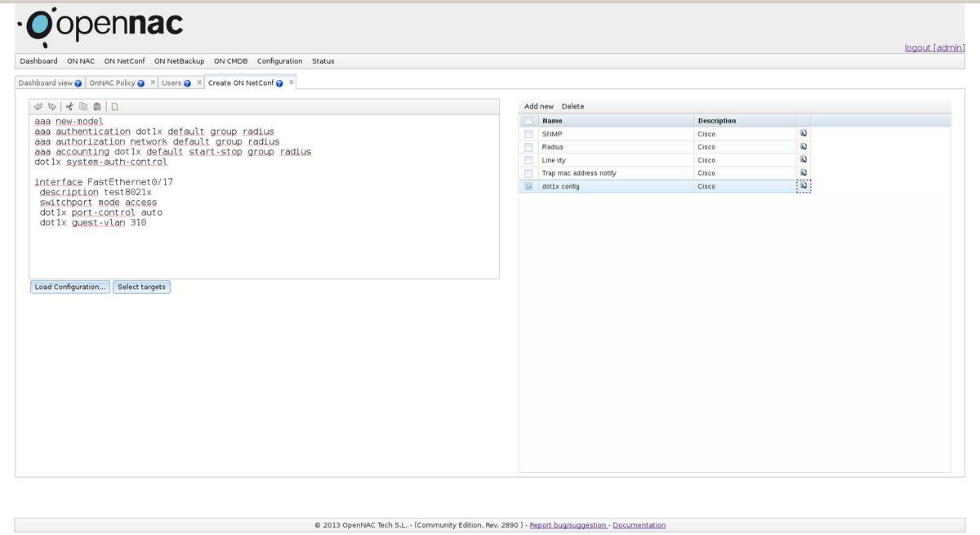980x535 pixels.
Task: Click the 'dot1x guest-vlan 310' line
Action: 93,222
